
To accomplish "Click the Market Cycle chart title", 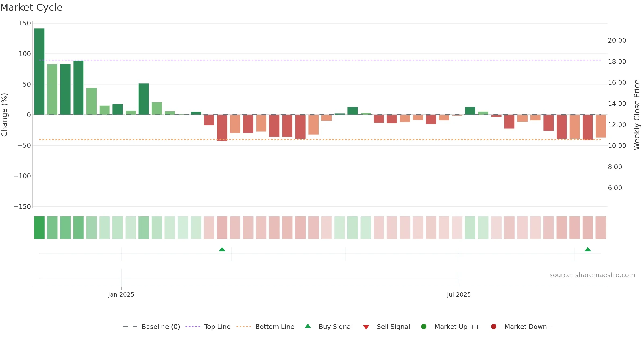I will pyautogui.click(x=31, y=8).
